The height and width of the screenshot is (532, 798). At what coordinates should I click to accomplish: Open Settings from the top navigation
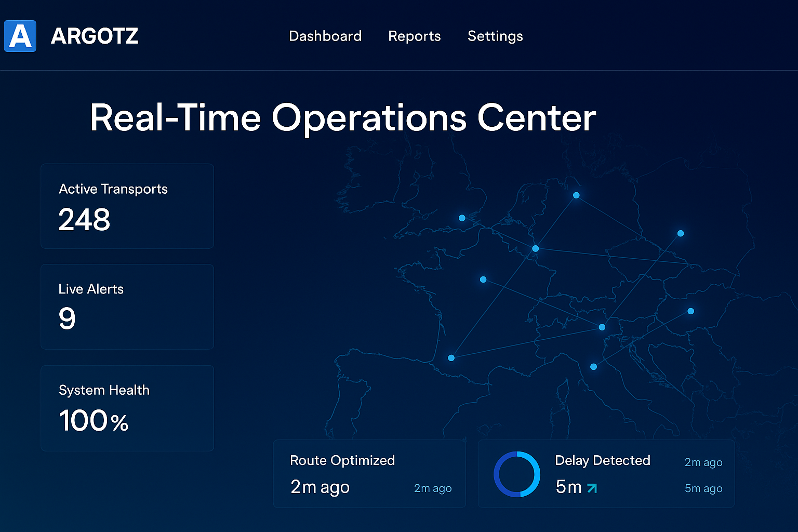point(495,36)
